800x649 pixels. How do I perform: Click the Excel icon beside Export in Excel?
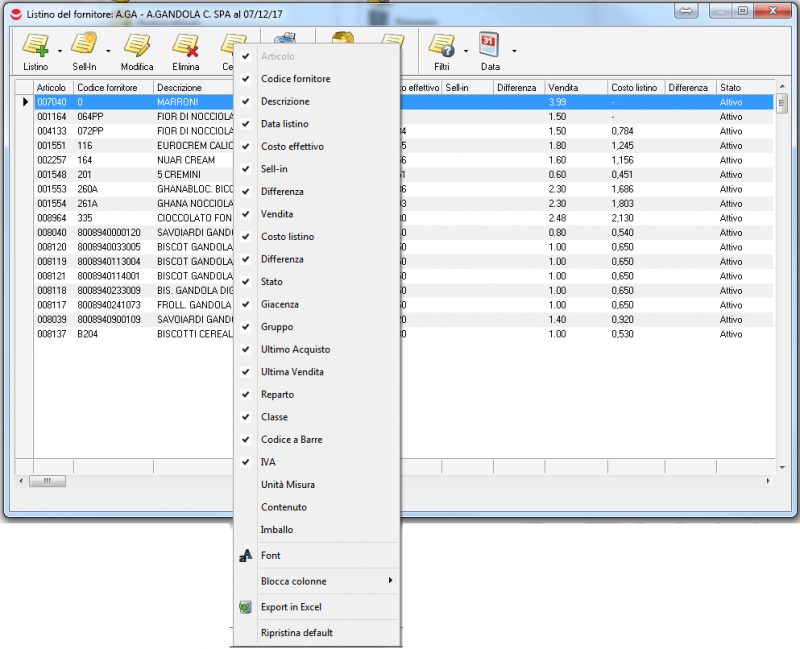[245, 607]
